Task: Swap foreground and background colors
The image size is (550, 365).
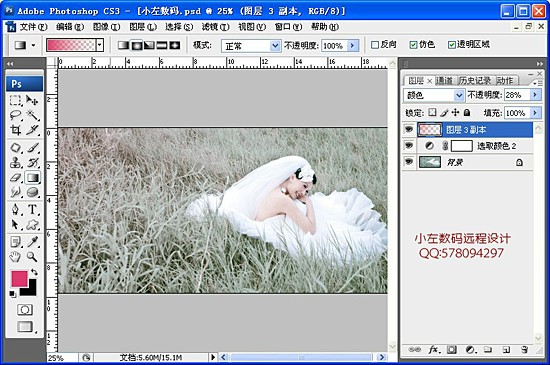Action: tap(34, 272)
